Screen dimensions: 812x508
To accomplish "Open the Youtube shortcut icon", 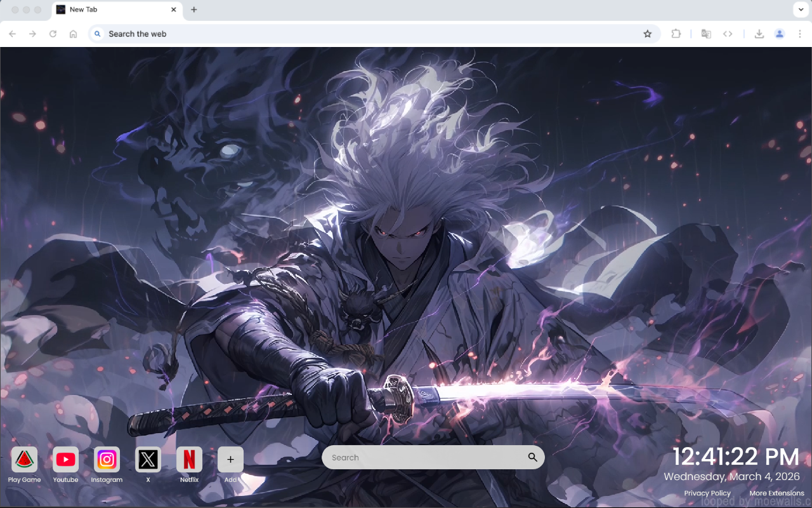I will (x=65, y=459).
